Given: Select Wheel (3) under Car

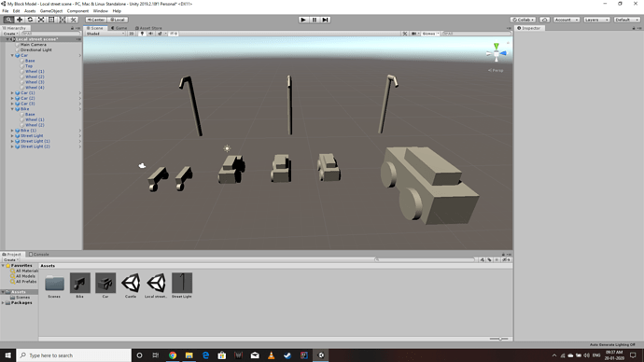Looking at the screenshot, I should coord(35,82).
